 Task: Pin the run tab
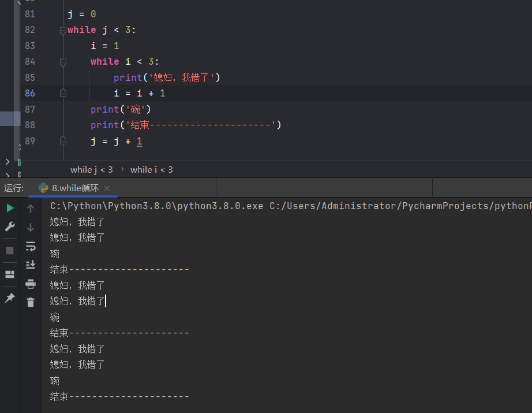click(x=10, y=298)
